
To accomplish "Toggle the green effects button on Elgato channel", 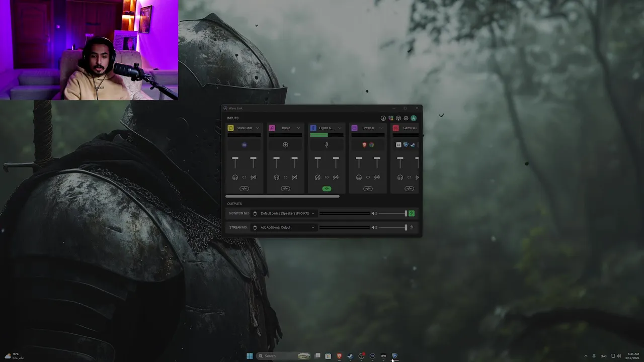I will (x=327, y=189).
